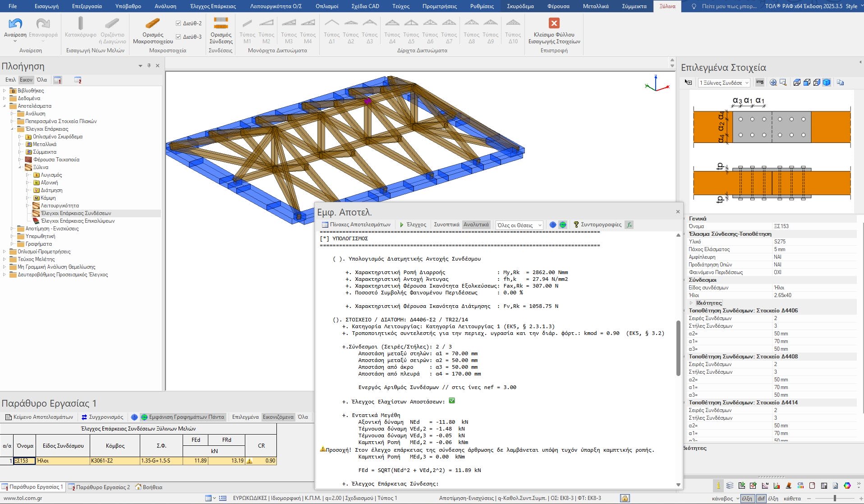Screen dimensions: 864x504
Task: Toggle the Διευθ-2 checkbox
Action: [x=179, y=23]
